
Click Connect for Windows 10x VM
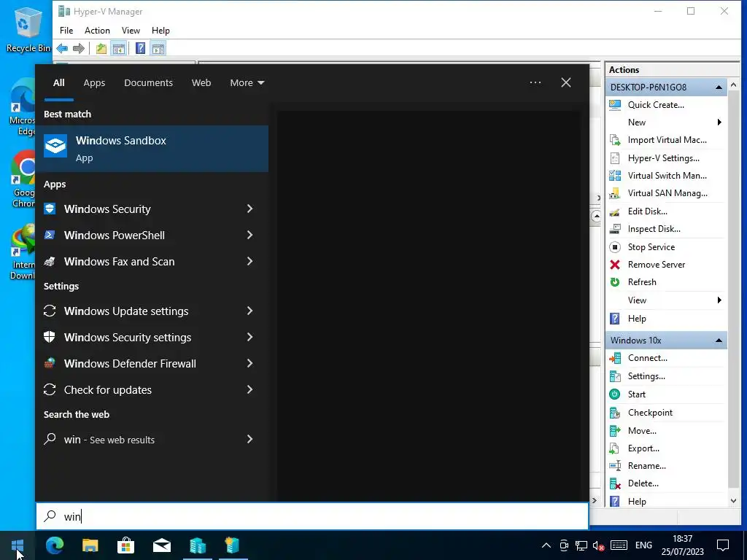pyautogui.click(x=647, y=358)
